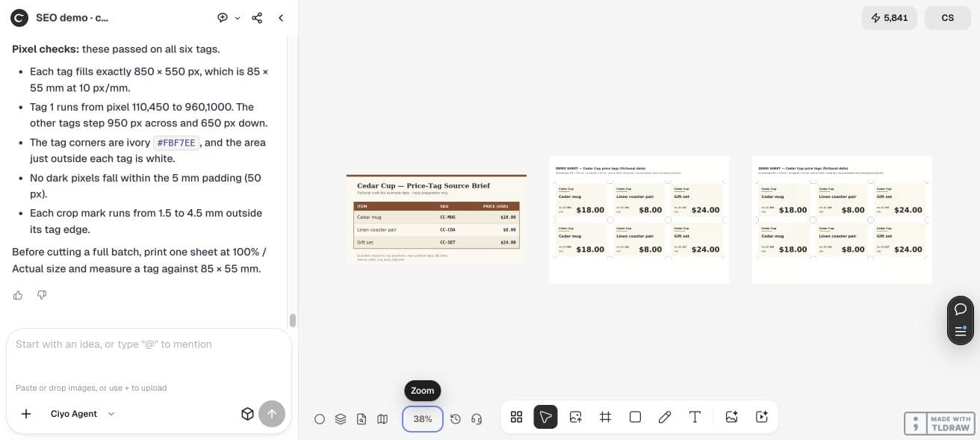Select the Cedar Cup Price-Tag Source Brief image

(436, 220)
